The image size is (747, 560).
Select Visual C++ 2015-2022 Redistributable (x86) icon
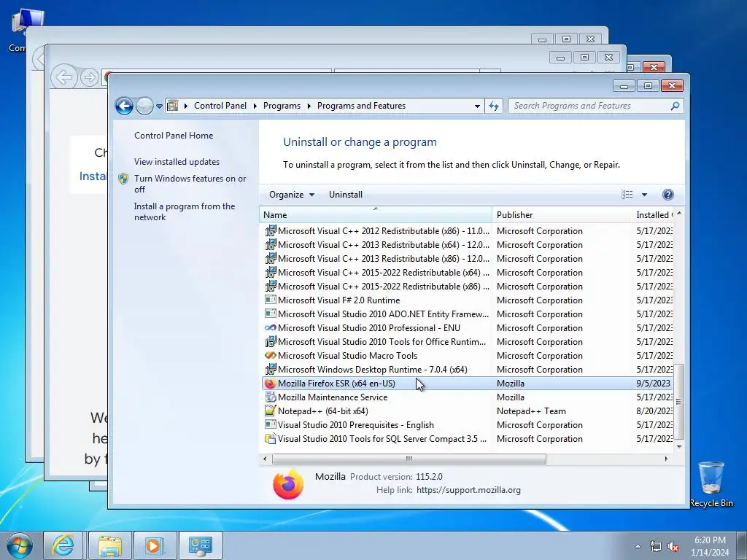pyautogui.click(x=270, y=286)
